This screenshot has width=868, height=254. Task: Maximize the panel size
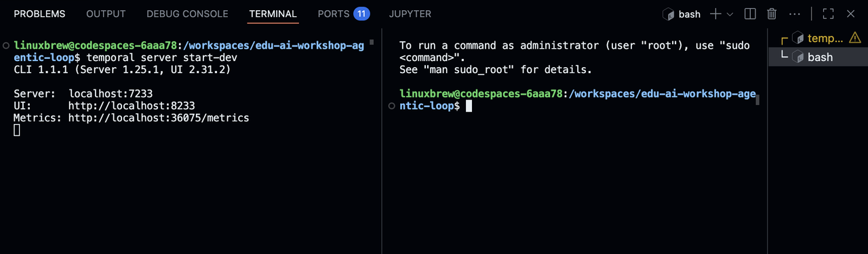(828, 14)
